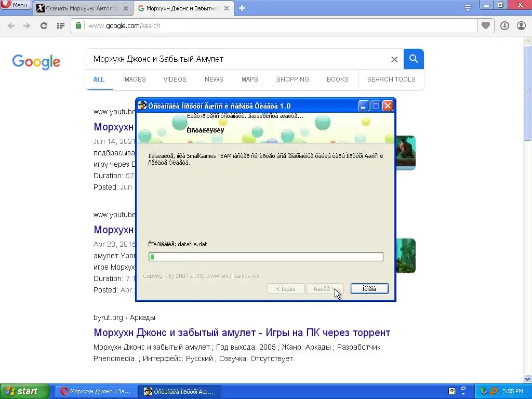This screenshot has width=532, height=399.
Task: Open the tab menu icon in title bar
Action: click(468, 8)
